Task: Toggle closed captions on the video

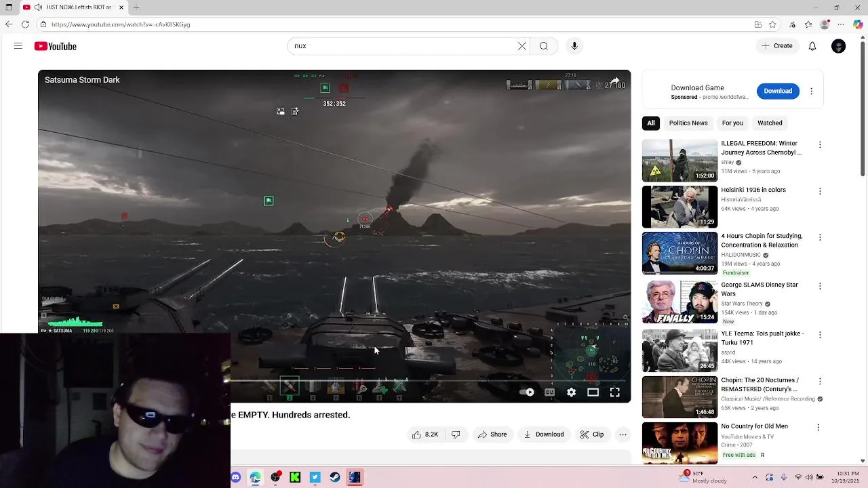Action: (550, 392)
